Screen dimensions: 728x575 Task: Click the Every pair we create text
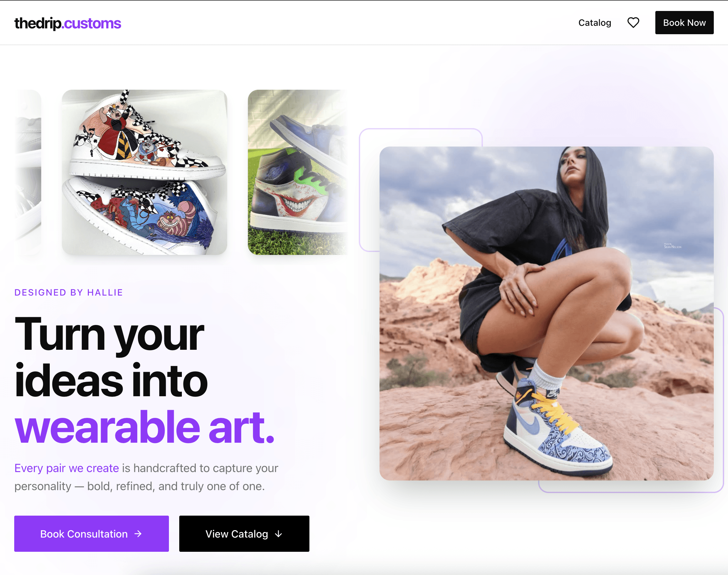[x=67, y=468]
